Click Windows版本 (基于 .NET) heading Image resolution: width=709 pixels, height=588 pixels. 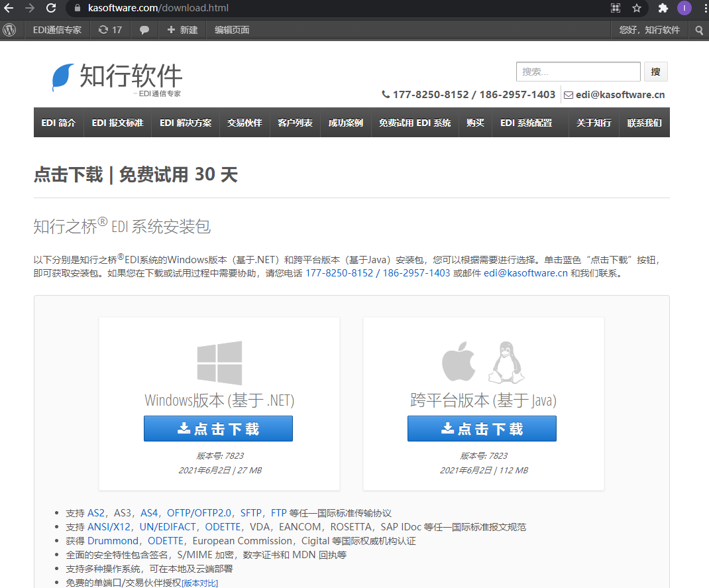coord(219,400)
